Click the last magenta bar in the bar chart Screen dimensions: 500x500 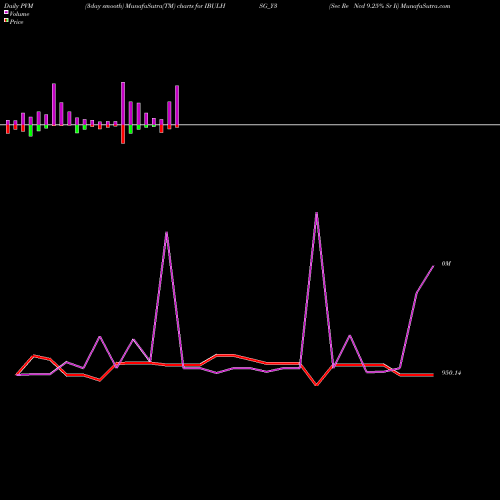click(177, 105)
